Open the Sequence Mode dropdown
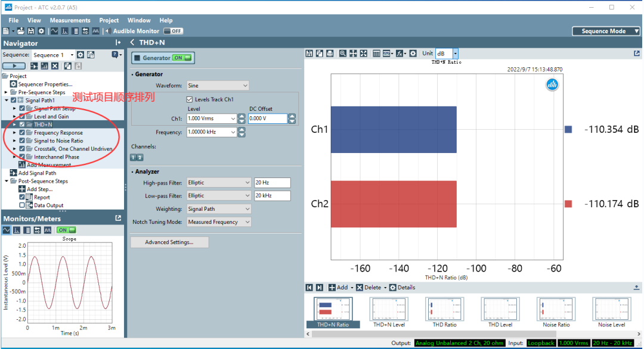 click(x=606, y=31)
